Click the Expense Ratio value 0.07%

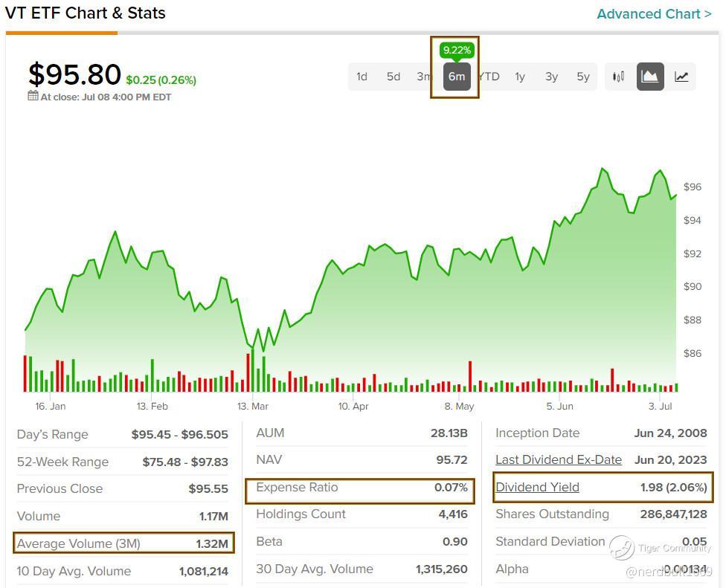point(451,487)
